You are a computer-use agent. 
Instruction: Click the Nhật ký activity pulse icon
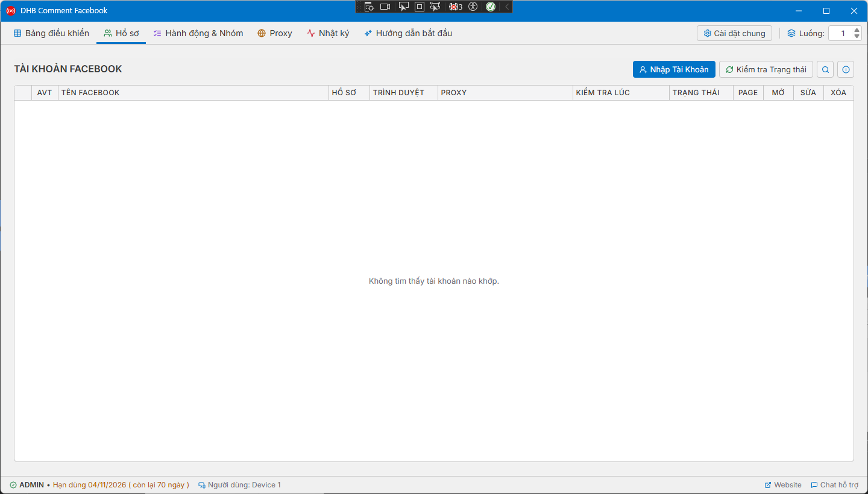pyautogui.click(x=311, y=33)
